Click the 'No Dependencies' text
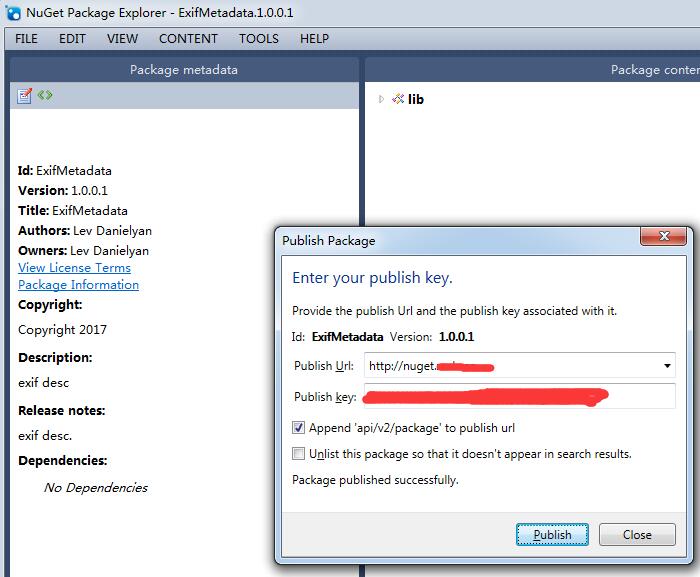This screenshot has width=700, height=577. pos(96,488)
